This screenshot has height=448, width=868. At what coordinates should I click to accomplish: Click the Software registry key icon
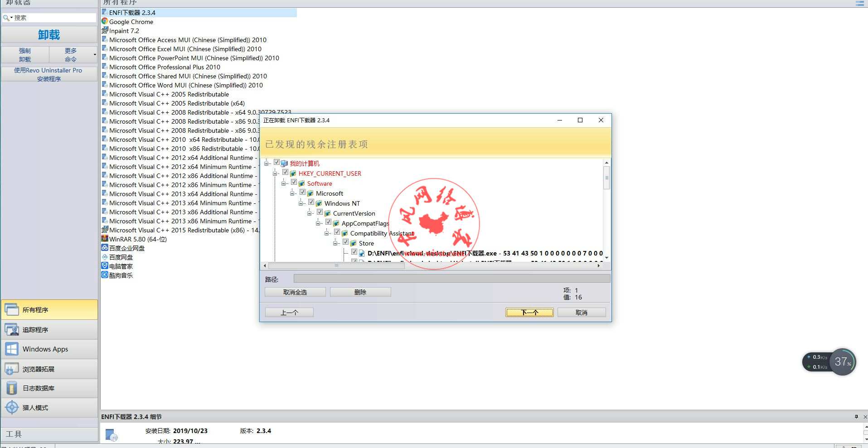pos(301,183)
